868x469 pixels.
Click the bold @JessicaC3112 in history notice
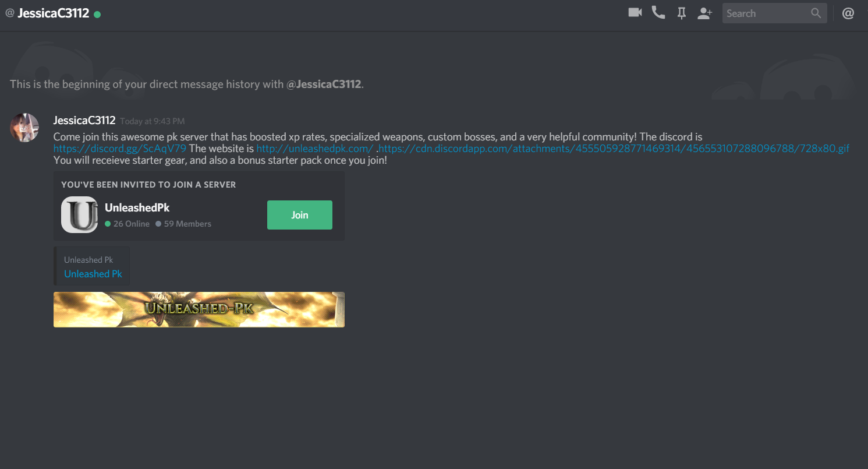324,84
